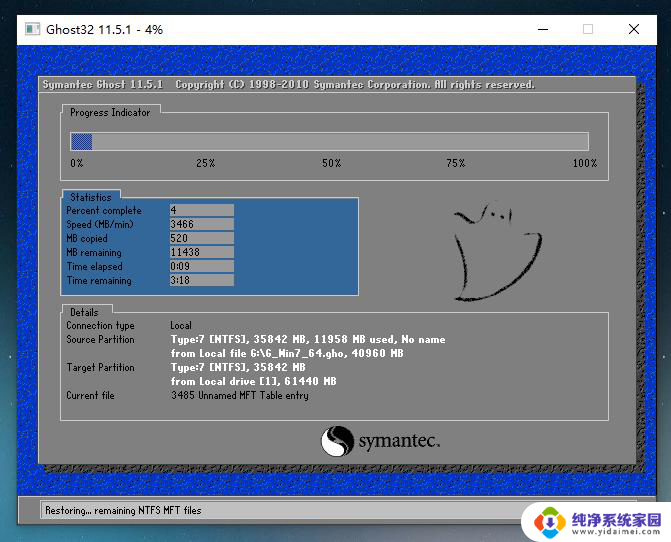Click the restore progress bar
The image size is (671, 542).
coord(330,142)
